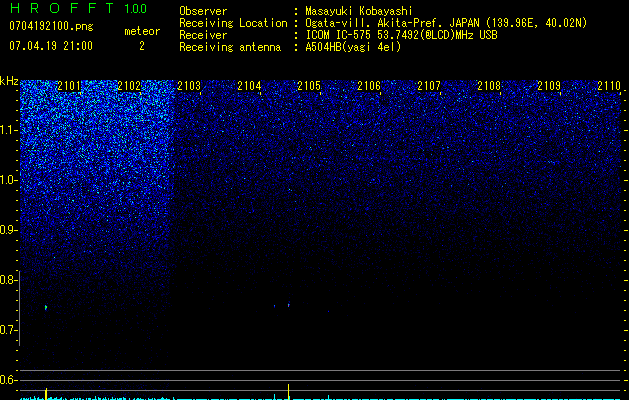Click the 0.6 kHz axis label
The image size is (629, 400).
point(7,380)
